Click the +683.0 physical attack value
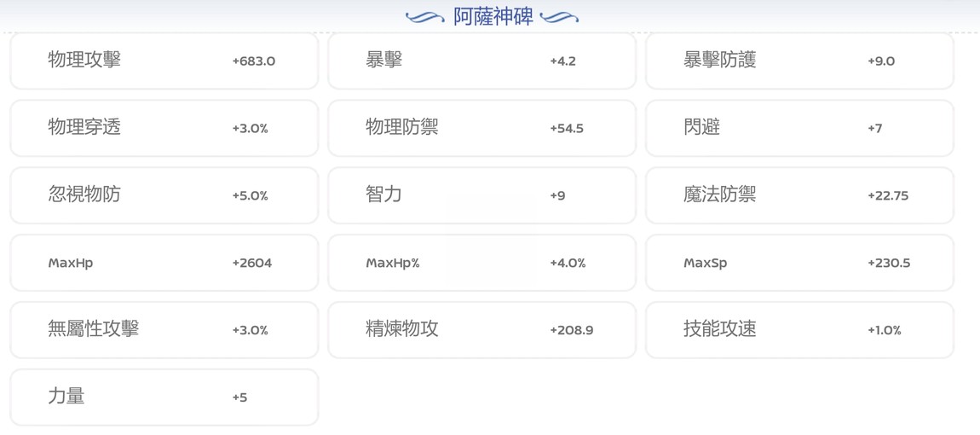The image size is (980, 435). pyautogui.click(x=254, y=61)
